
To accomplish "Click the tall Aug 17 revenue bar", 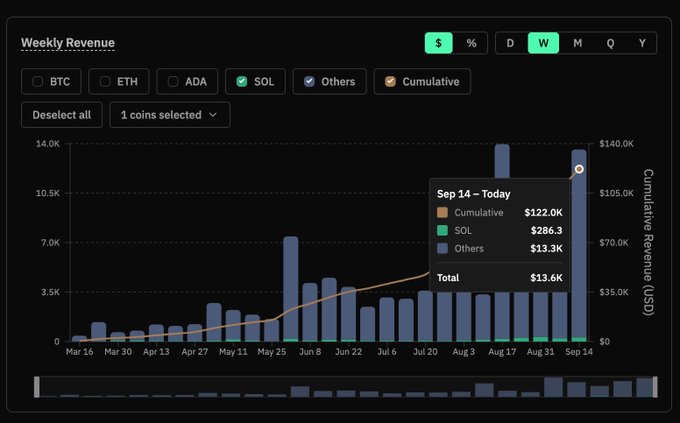I will pos(502,161).
